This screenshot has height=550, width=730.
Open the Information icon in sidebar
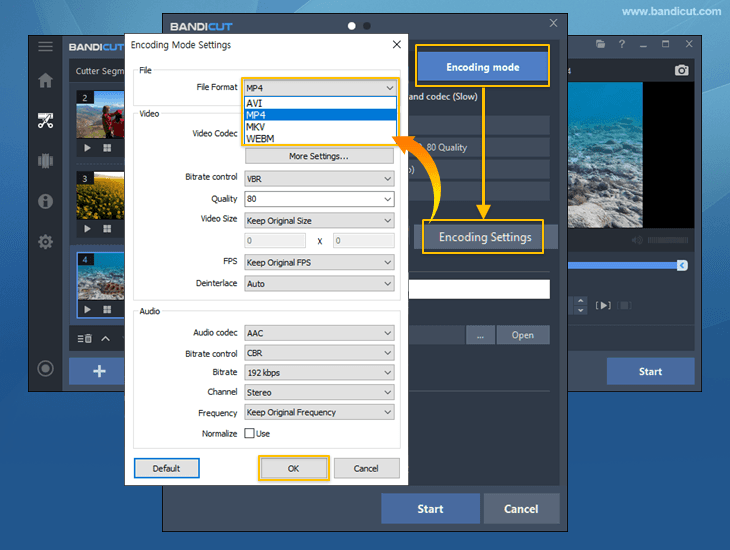click(x=45, y=201)
